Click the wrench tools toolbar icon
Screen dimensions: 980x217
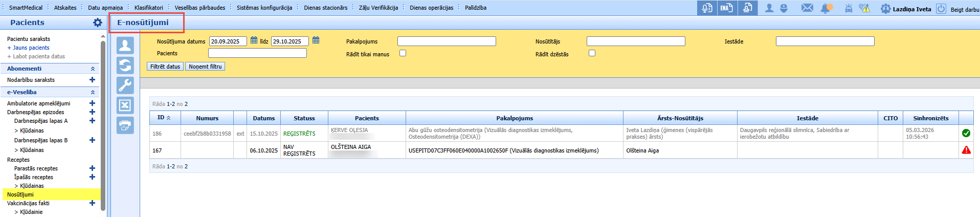pyautogui.click(x=125, y=85)
